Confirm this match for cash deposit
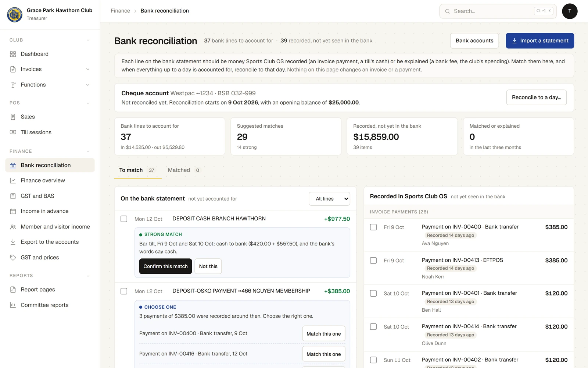This screenshot has height=368, width=588. (x=165, y=266)
